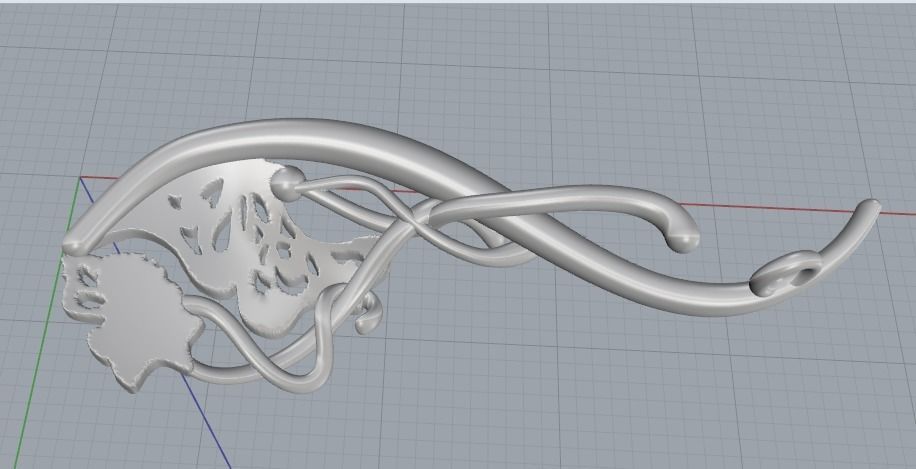916x469 pixels.
Task: Click the oval eyelet loop near the model's right end
Action: 786,273
